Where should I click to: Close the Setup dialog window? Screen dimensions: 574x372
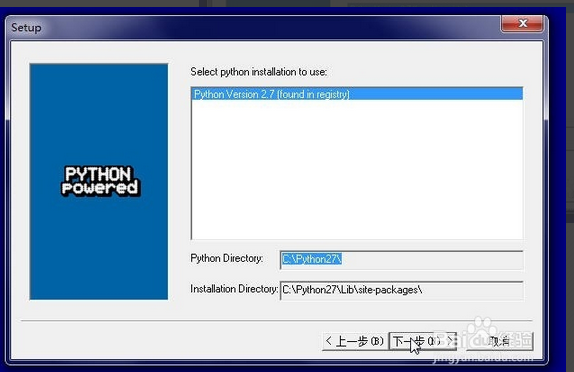tap(522, 24)
